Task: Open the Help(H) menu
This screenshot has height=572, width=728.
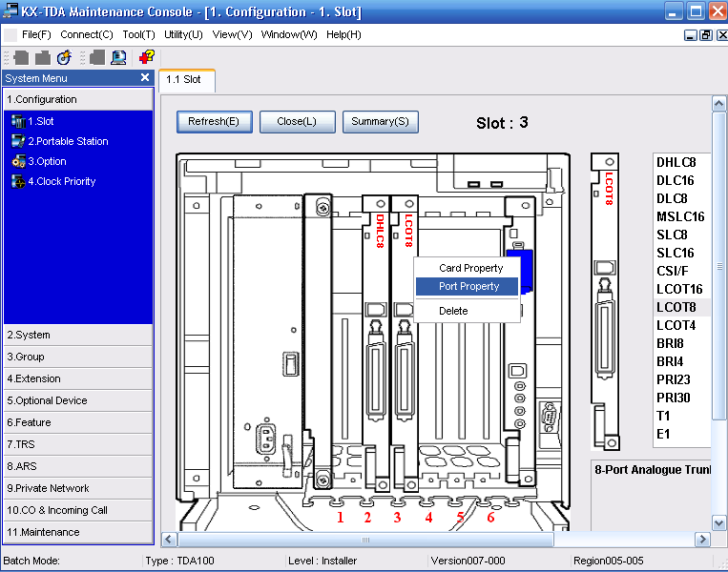Action: pyautogui.click(x=343, y=34)
